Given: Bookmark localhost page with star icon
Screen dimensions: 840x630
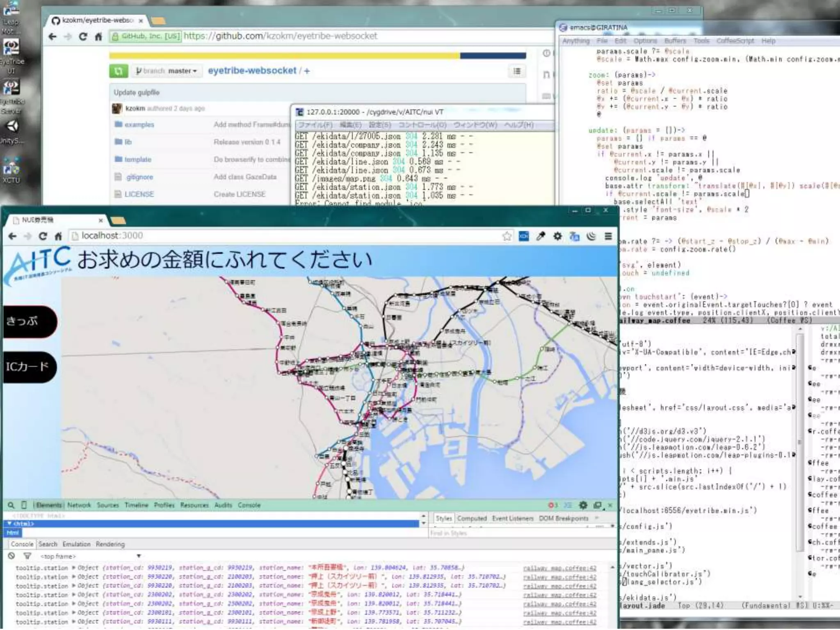Looking at the screenshot, I should (507, 236).
